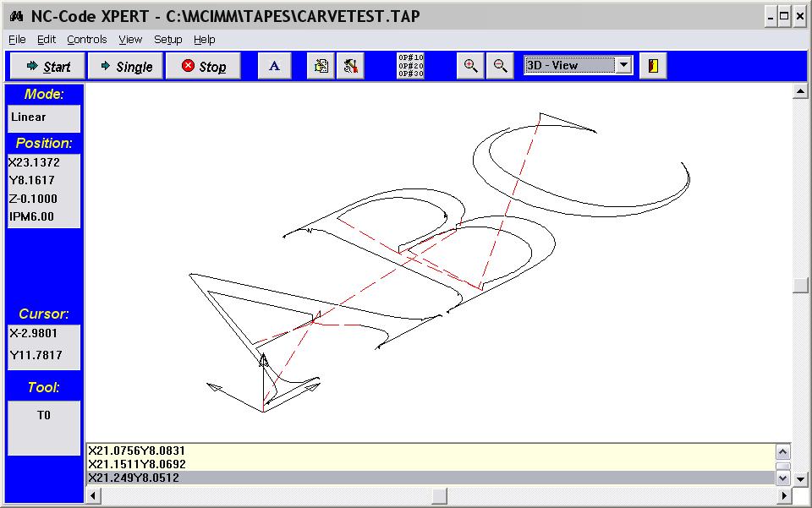Image resolution: width=812 pixels, height=508 pixels.
Task: Click the view vertical scrollbar down arrow
Action: click(800, 479)
